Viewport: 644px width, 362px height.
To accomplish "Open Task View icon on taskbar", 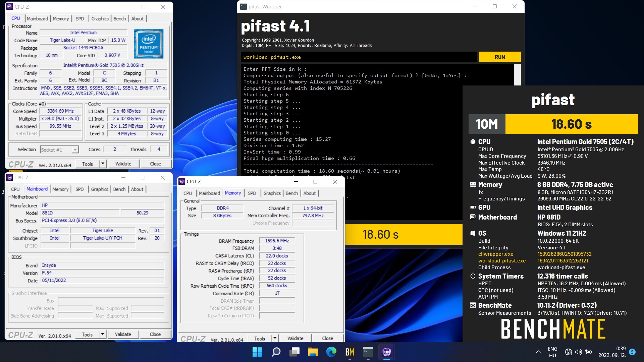I will pos(294,352).
